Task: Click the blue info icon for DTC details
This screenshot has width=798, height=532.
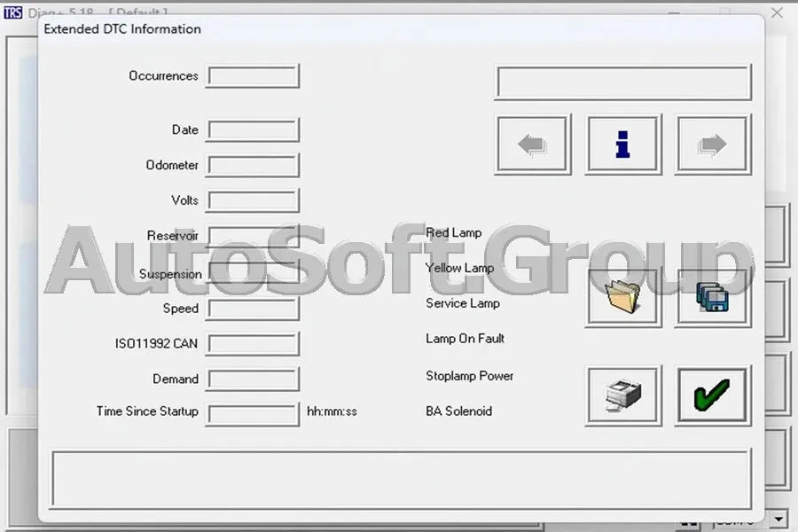Action: tap(622, 144)
